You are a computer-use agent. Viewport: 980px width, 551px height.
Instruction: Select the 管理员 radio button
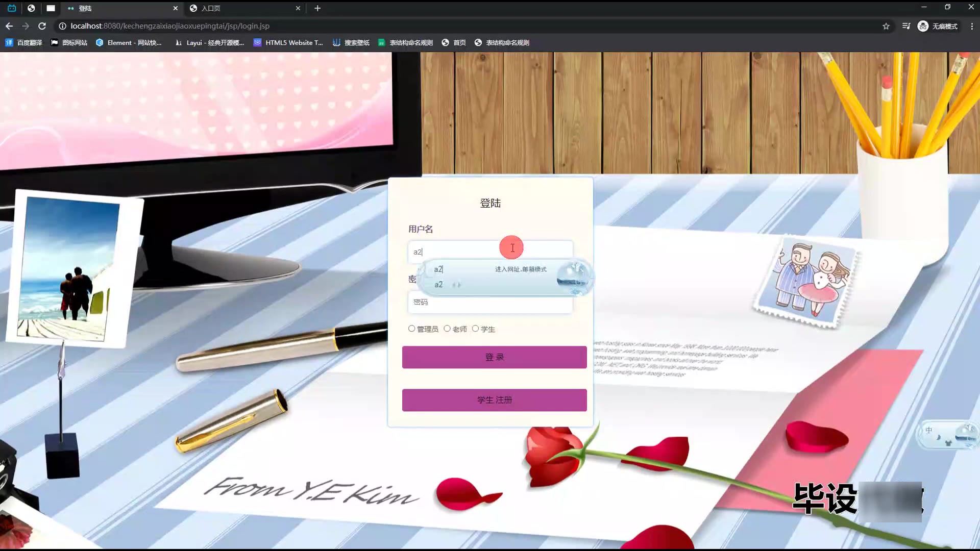(x=411, y=329)
